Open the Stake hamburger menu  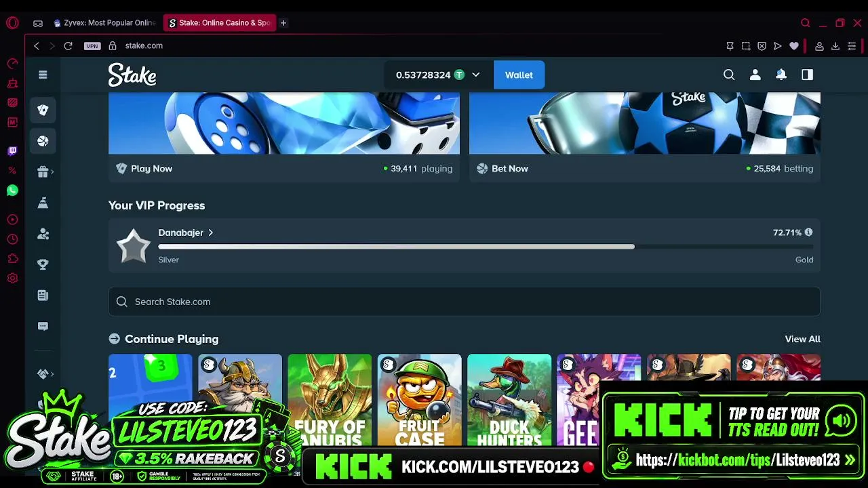[43, 75]
